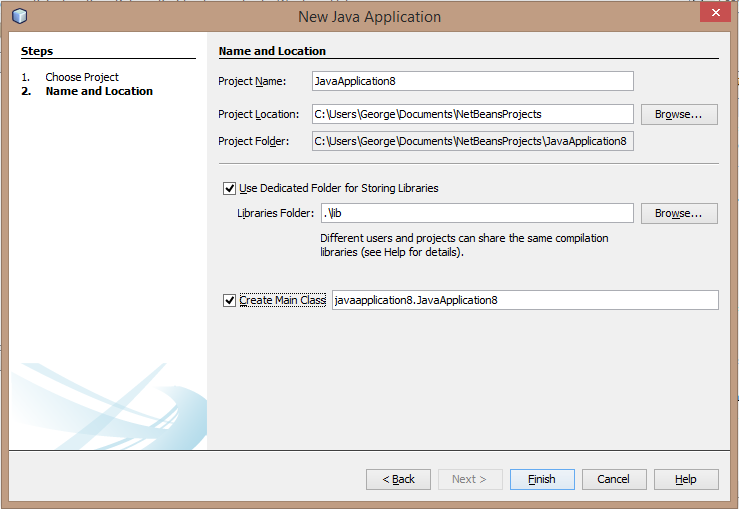
Task: Toggle Use Dedicated Folder for Storing Libraries
Action: point(230,188)
